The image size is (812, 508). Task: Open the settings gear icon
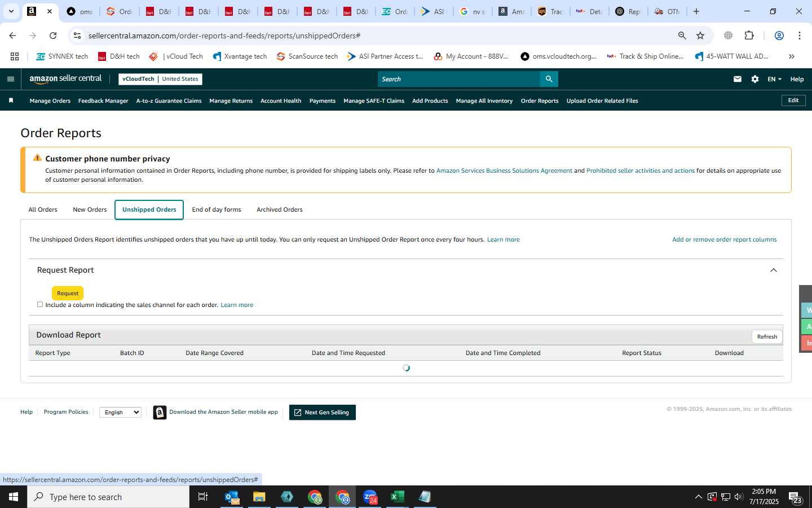(x=755, y=79)
